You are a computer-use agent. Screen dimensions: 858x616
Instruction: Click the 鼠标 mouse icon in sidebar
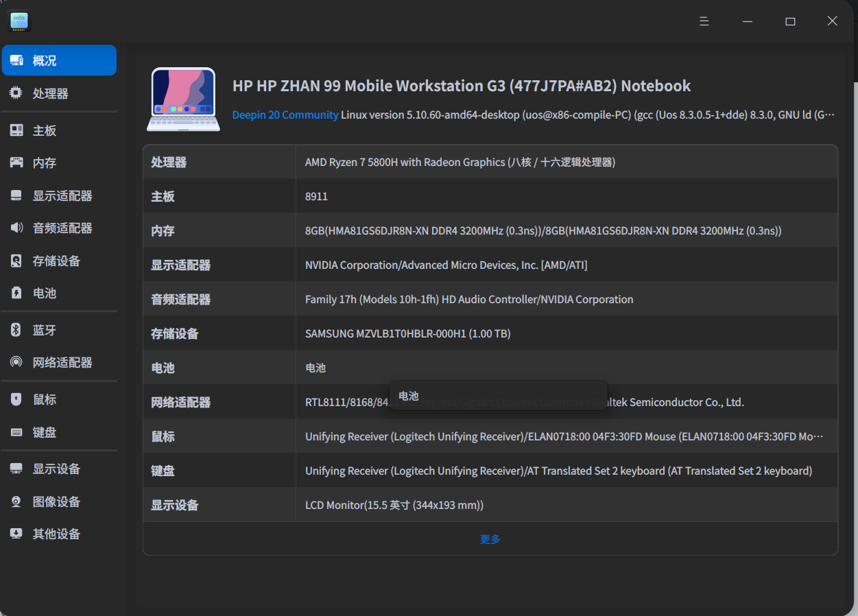[x=16, y=399]
